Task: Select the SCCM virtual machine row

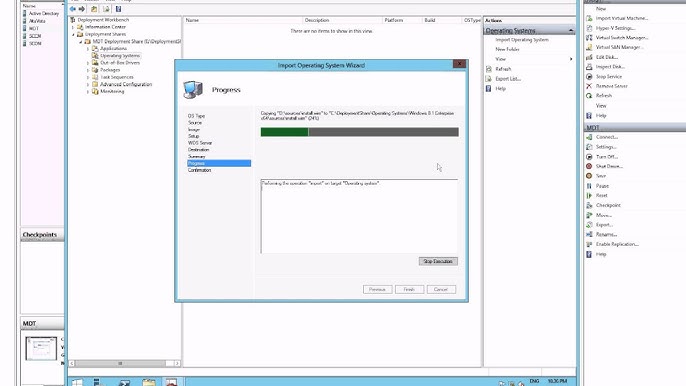Action: point(35,36)
